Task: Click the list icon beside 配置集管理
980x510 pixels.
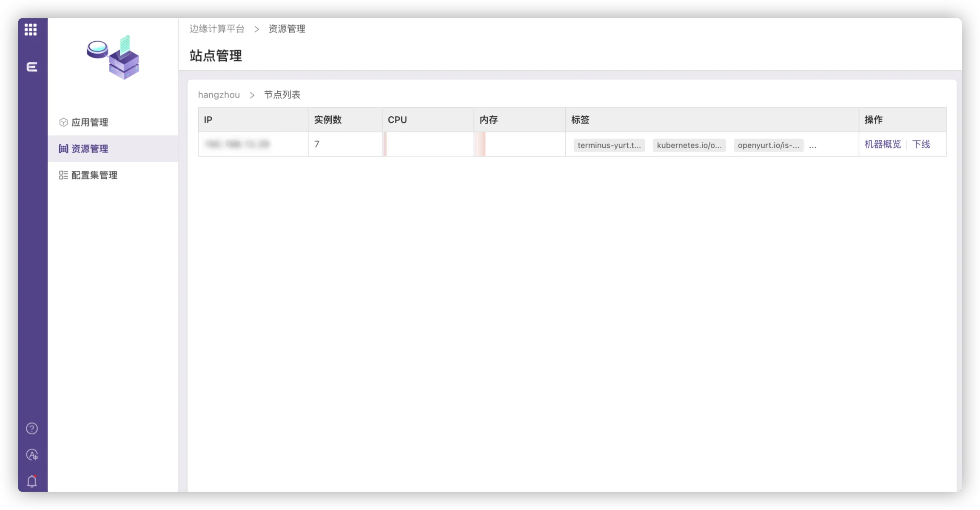Action: pyautogui.click(x=63, y=175)
